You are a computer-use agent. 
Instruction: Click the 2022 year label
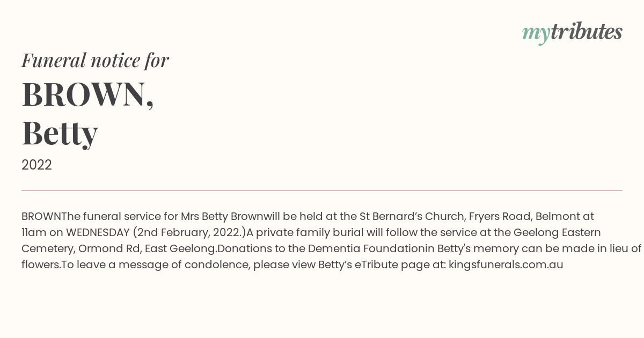(x=36, y=165)
